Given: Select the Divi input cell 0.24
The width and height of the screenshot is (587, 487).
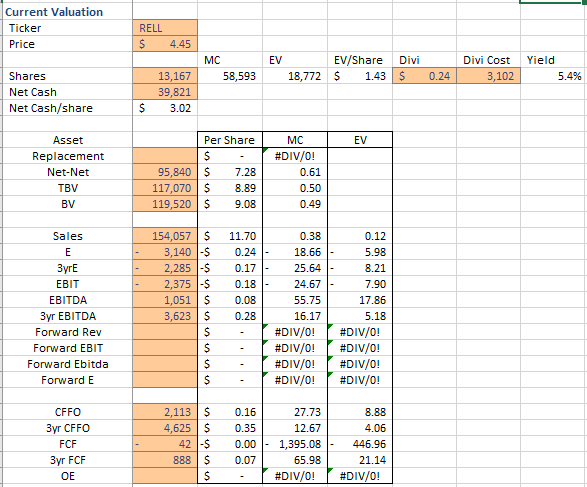Looking at the screenshot, I should [x=425, y=76].
